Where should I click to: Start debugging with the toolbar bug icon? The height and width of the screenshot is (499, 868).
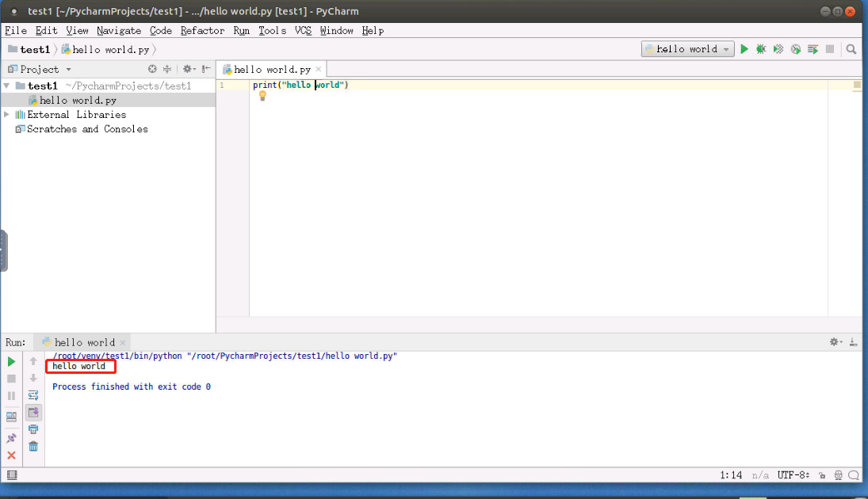point(761,49)
